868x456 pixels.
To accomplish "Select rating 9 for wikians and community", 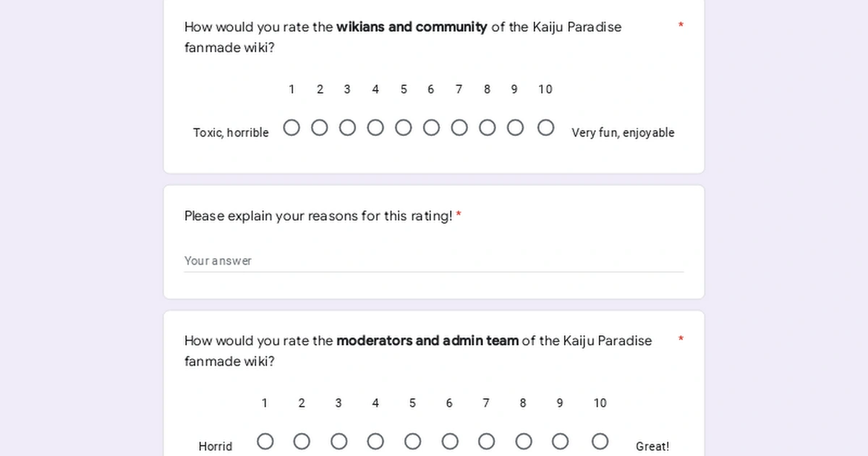I will [515, 127].
